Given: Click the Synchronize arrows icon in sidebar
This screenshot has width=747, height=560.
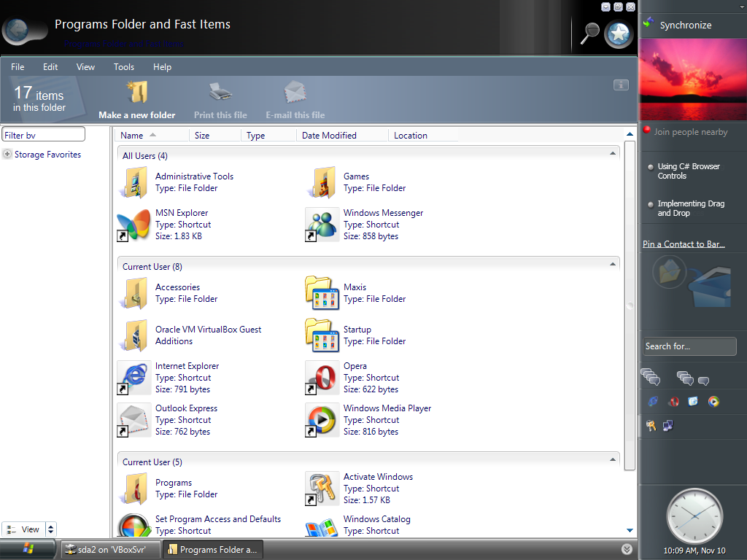Looking at the screenshot, I should click(648, 24).
